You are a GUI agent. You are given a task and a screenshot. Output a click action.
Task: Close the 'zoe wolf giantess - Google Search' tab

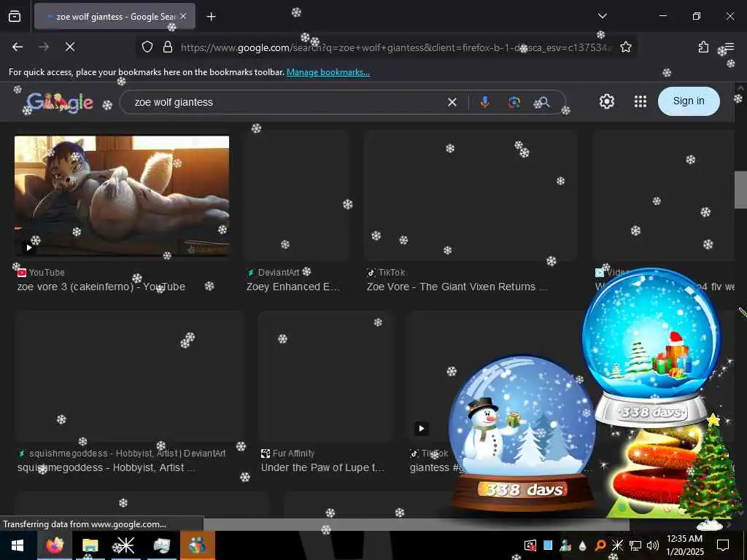tap(183, 16)
